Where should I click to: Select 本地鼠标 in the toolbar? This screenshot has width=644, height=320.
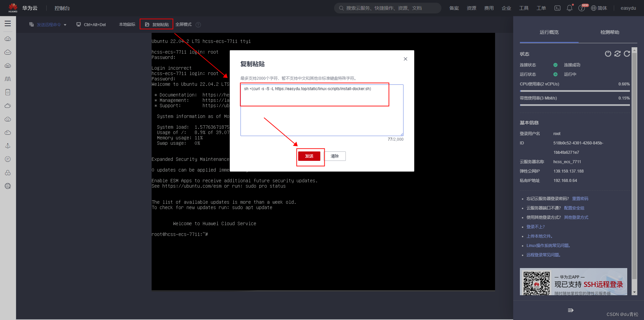(127, 24)
